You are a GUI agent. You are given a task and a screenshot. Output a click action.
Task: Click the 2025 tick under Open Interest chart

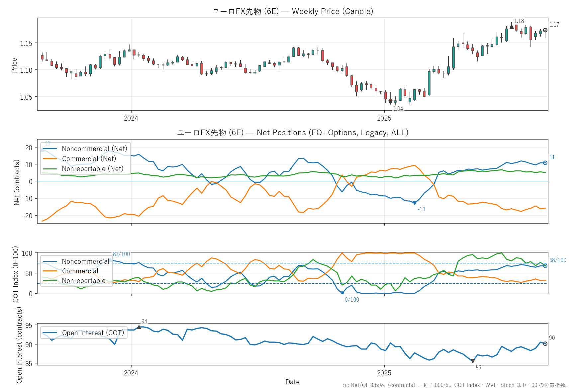384,373
